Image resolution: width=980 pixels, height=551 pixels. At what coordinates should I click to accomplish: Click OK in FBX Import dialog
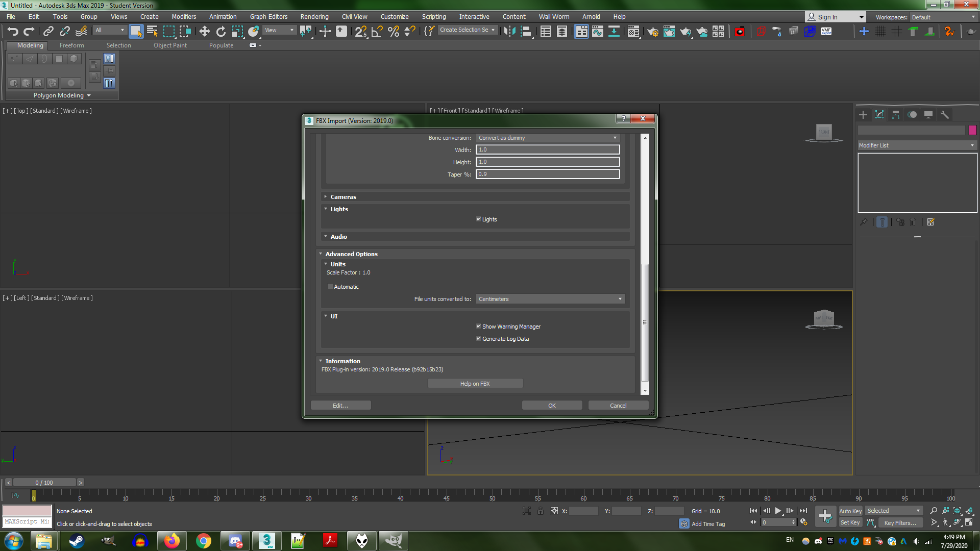click(x=552, y=406)
